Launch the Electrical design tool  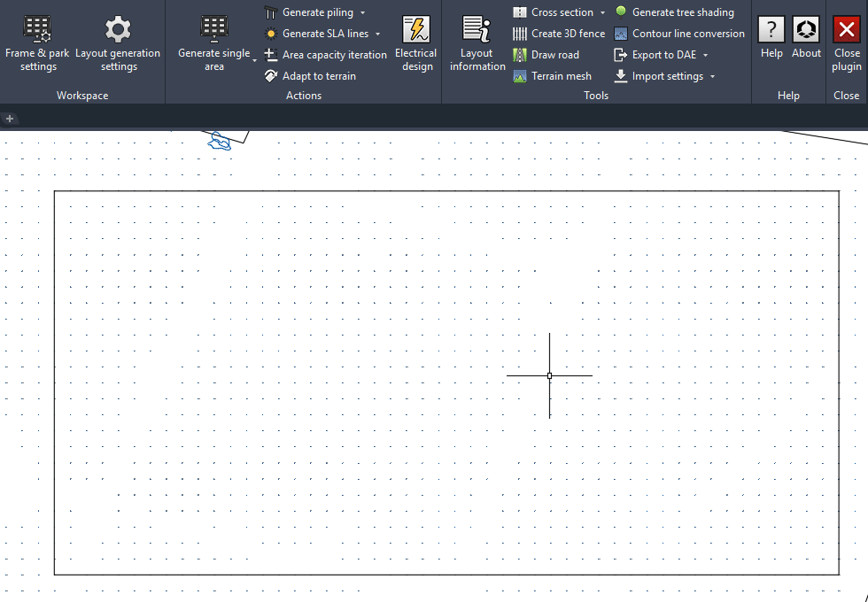pos(415,42)
